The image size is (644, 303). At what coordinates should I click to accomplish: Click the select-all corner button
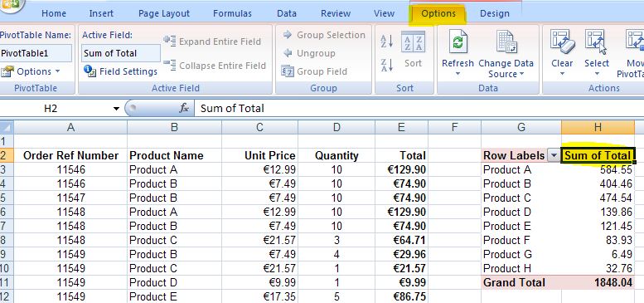(x=7, y=128)
